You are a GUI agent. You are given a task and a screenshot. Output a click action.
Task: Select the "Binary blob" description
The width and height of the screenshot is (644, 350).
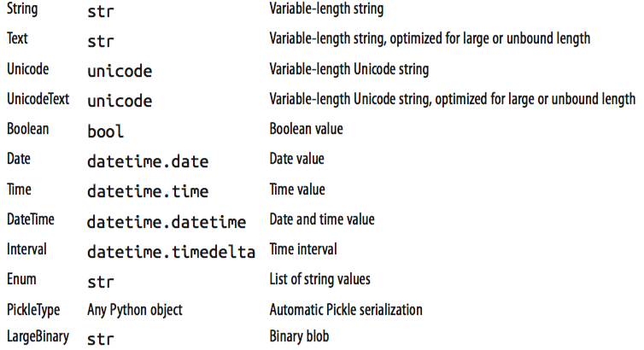point(299,337)
